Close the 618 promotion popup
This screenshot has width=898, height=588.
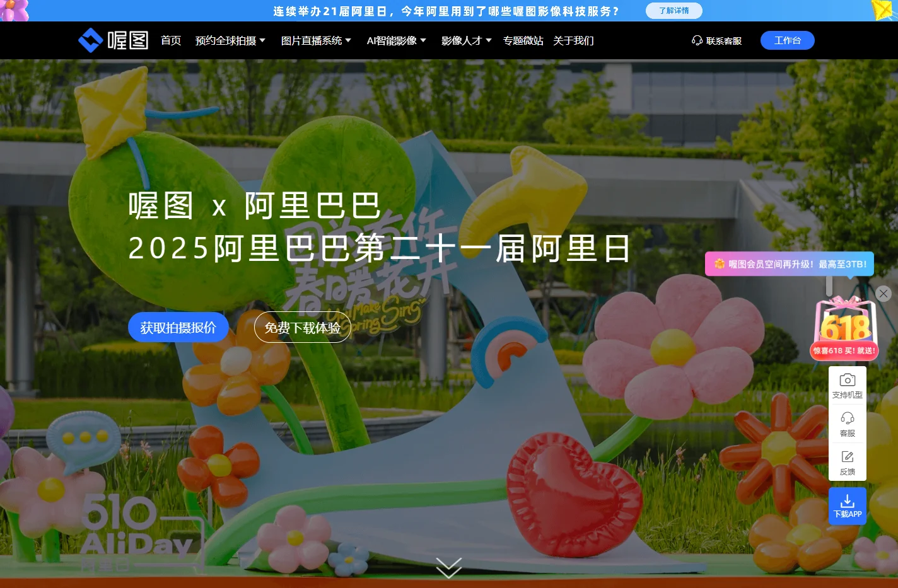point(883,293)
